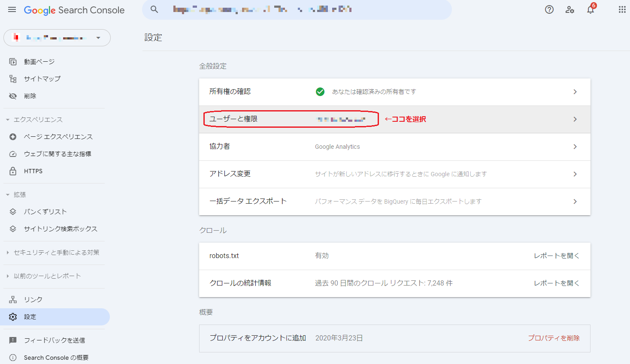Click the user management icon in the header
The image size is (630, 364).
(569, 9)
